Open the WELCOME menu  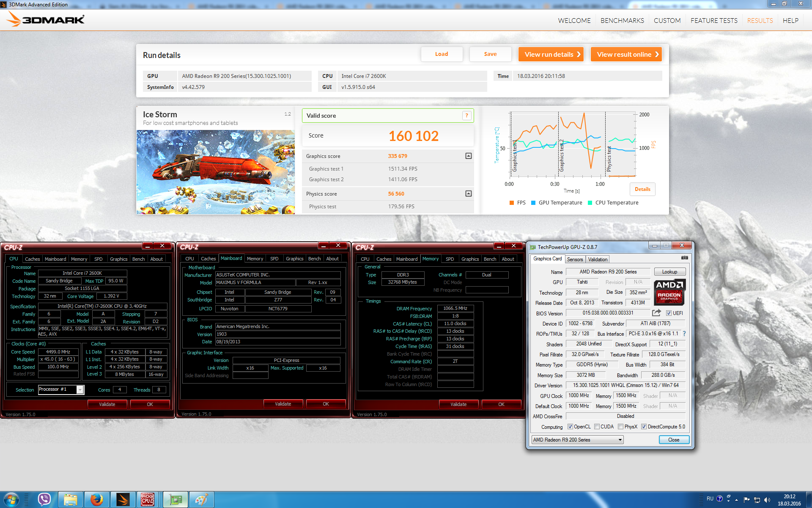click(x=574, y=20)
